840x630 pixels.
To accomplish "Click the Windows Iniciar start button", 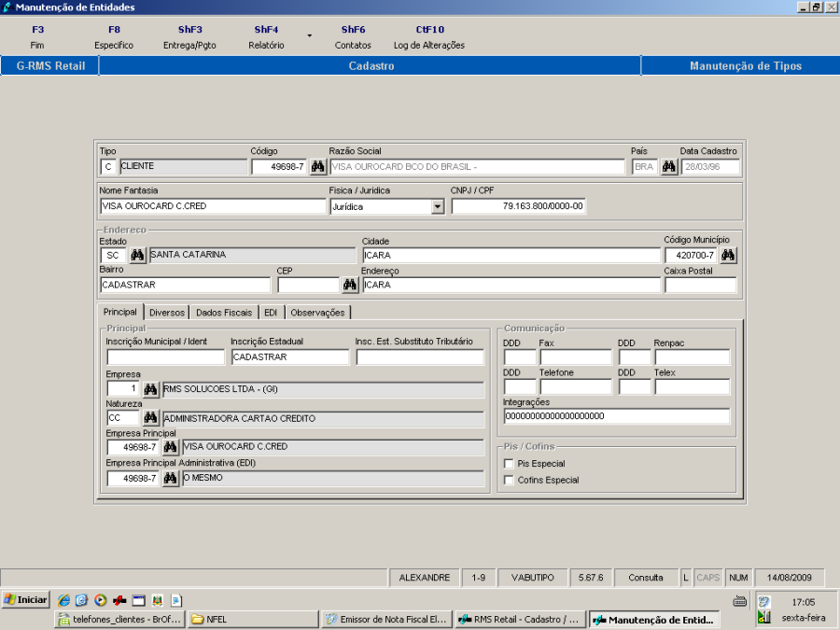I will [x=26, y=599].
